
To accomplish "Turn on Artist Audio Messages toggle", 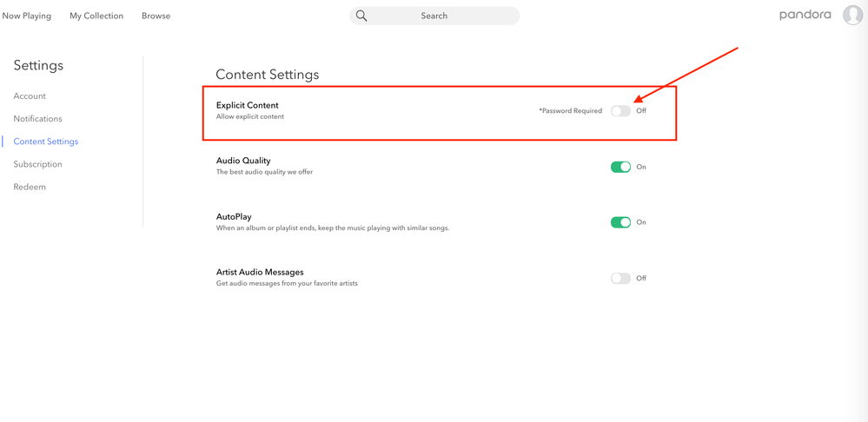I will [x=620, y=279].
